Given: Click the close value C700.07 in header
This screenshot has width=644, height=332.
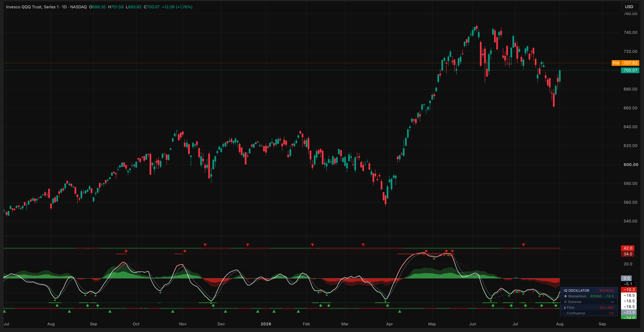Looking at the screenshot, I should (x=152, y=7).
